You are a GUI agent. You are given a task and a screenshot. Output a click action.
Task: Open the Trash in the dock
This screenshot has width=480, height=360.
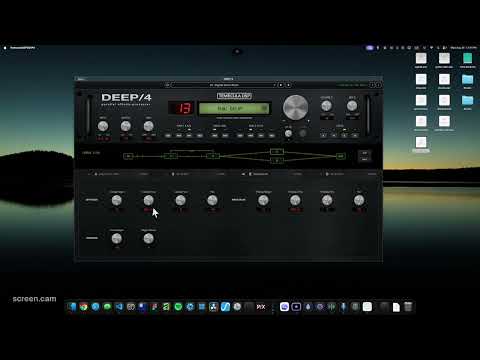point(408,307)
